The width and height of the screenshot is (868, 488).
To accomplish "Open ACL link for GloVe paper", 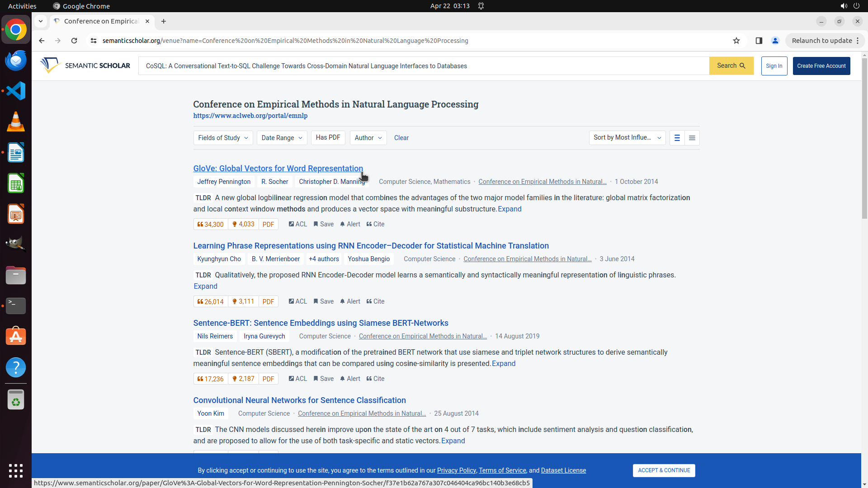I will click(297, 224).
